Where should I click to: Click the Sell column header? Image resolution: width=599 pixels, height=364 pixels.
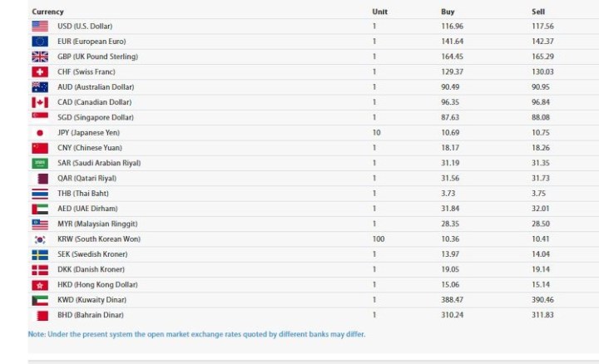(538, 12)
